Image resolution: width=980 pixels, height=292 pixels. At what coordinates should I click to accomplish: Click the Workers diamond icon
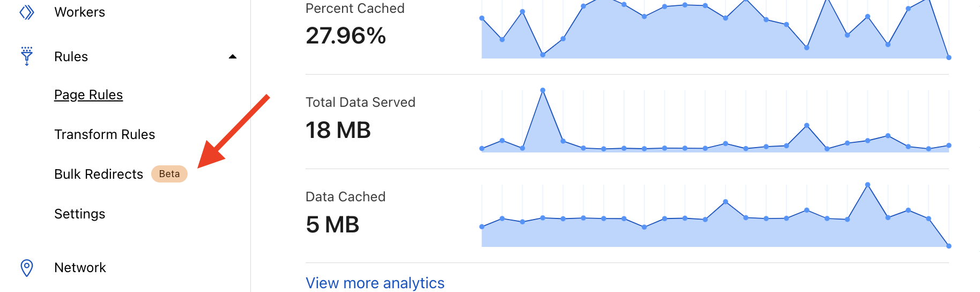[x=27, y=12]
